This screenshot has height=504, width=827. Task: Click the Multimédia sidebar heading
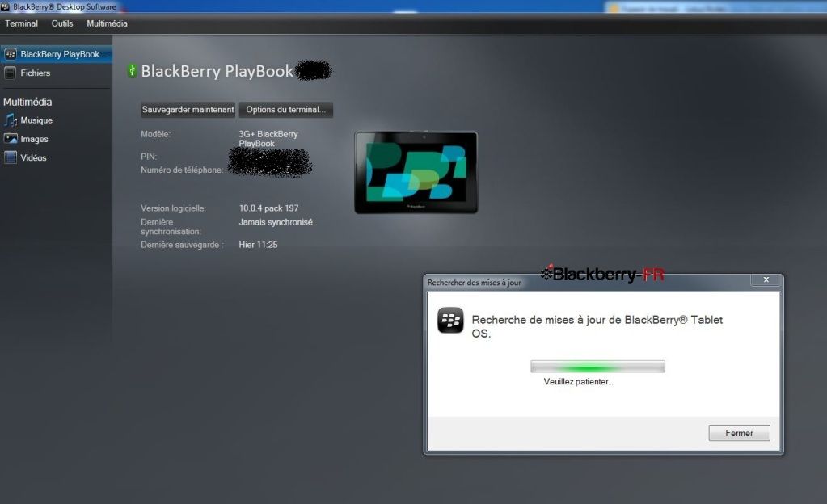(x=27, y=102)
